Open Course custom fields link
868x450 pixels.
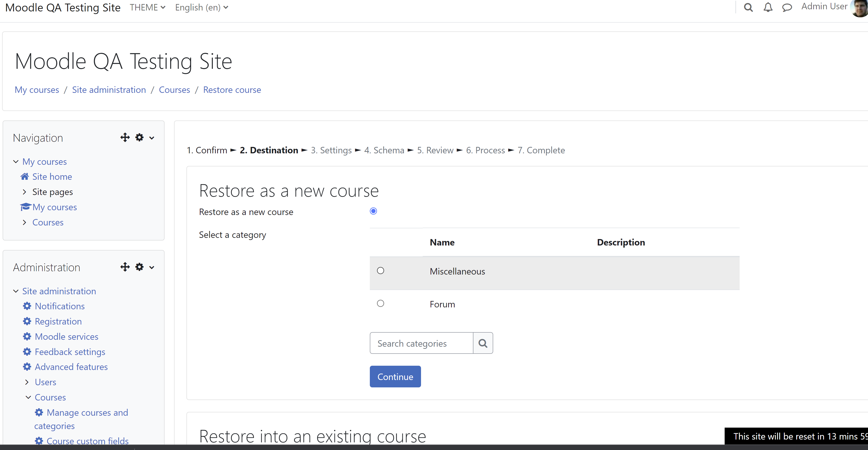(x=88, y=440)
